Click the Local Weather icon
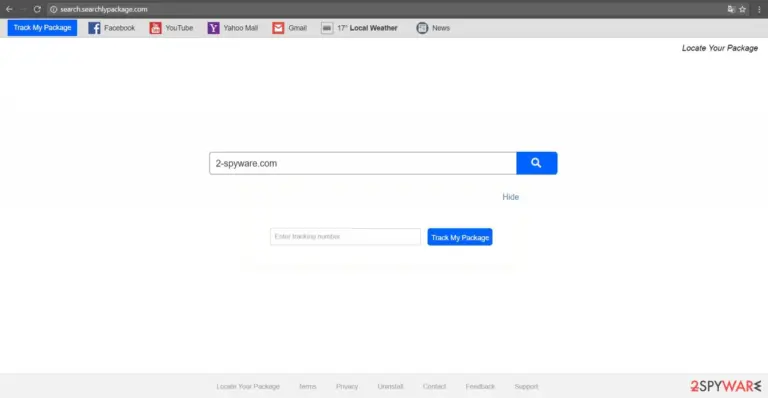Image resolution: width=768 pixels, height=398 pixels. [x=327, y=28]
